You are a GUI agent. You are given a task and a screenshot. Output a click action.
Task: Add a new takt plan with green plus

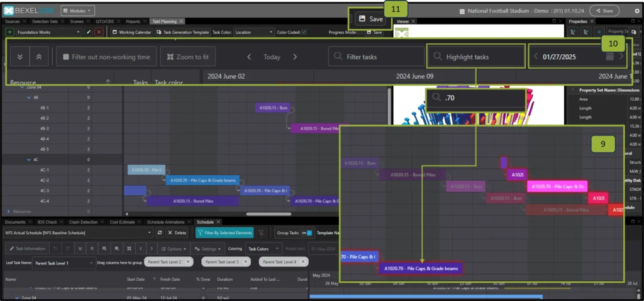tap(9, 32)
